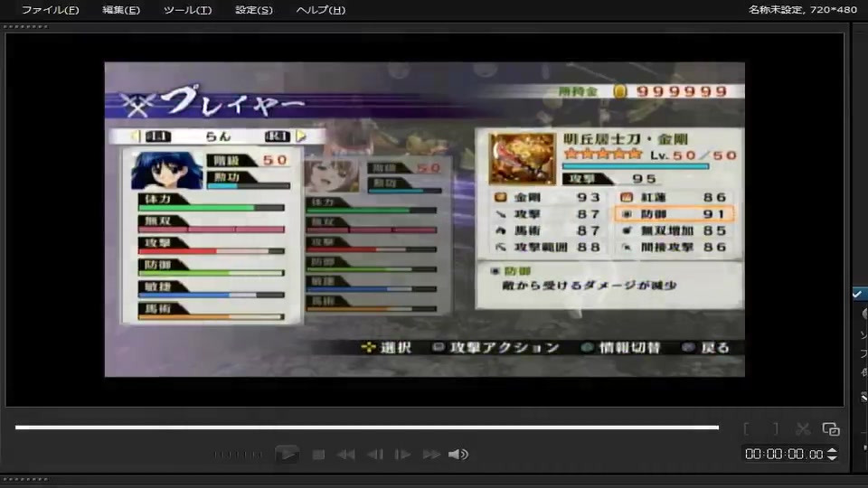The width and height of the screenshot is (868, 488).
Task: Open the ファイル(F) menu
Action: 50,10
